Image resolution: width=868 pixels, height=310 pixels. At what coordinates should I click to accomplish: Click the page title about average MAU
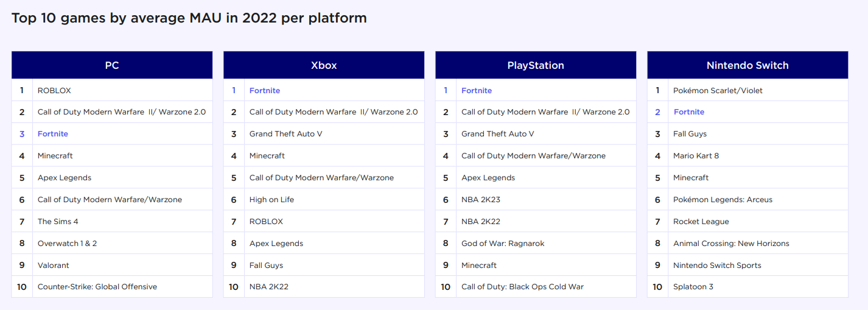click(x=189, y=18)
